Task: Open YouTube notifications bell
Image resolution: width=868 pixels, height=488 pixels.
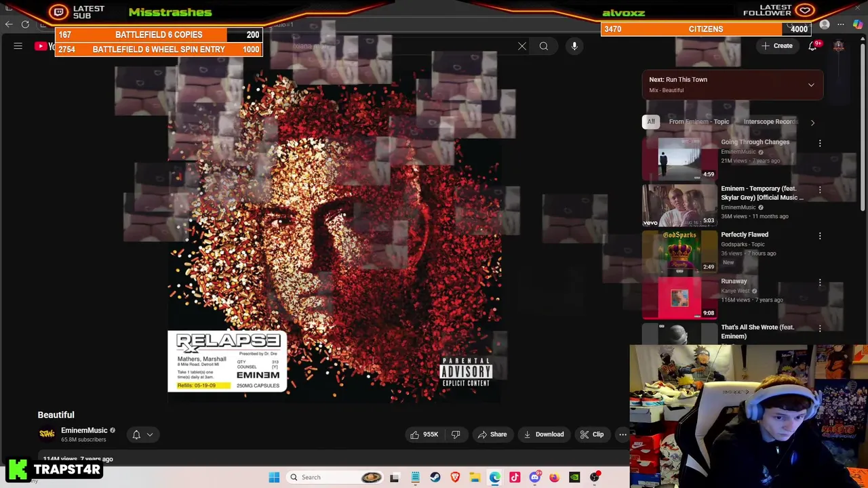Action: (812, 46)
